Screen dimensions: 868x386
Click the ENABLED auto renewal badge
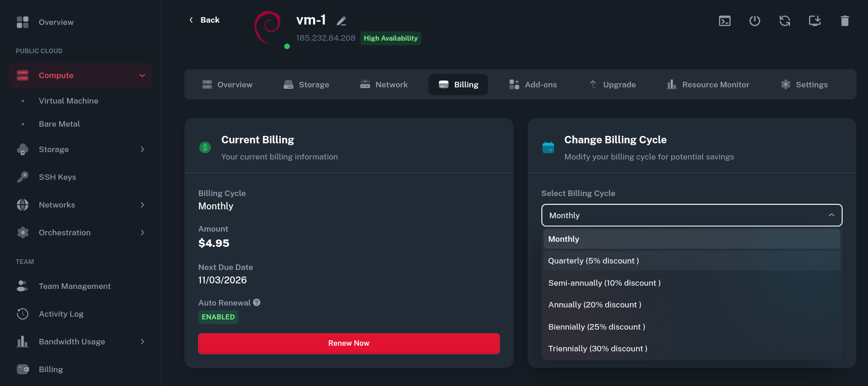pyautogui.click(x=218, y=317)
